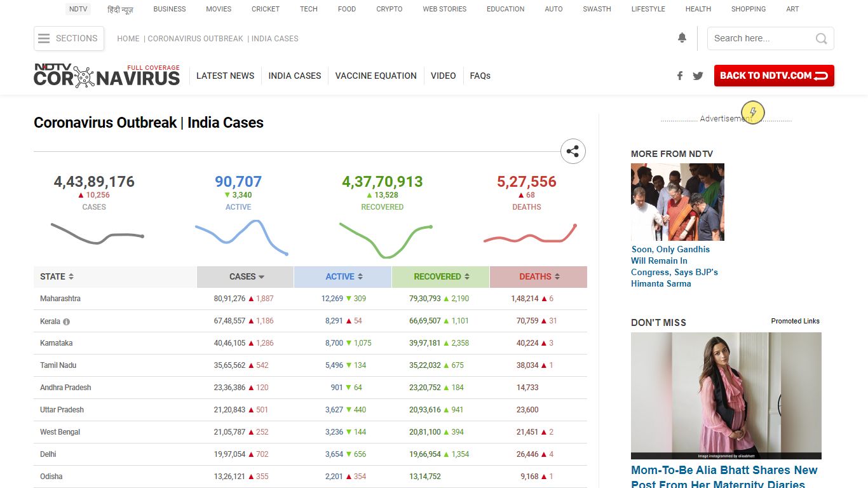The image size is (868, 488).
Task: Click the NDTV Coronavirus logo
Action: pos(107,75)
